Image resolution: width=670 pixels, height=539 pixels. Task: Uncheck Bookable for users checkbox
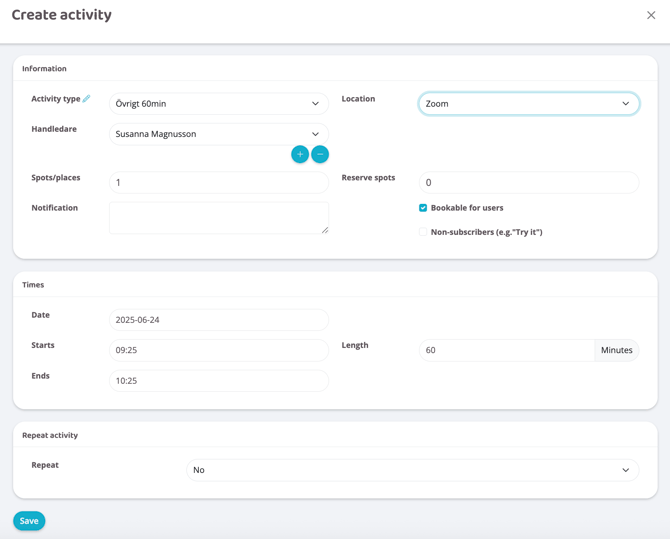(x=423, y=208)
